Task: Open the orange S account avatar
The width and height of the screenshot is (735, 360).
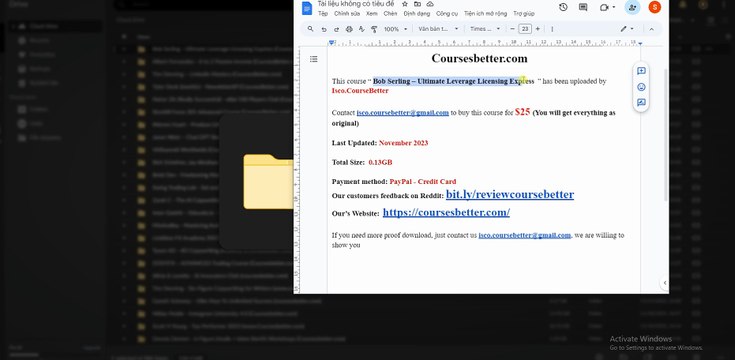Action: 655,7
